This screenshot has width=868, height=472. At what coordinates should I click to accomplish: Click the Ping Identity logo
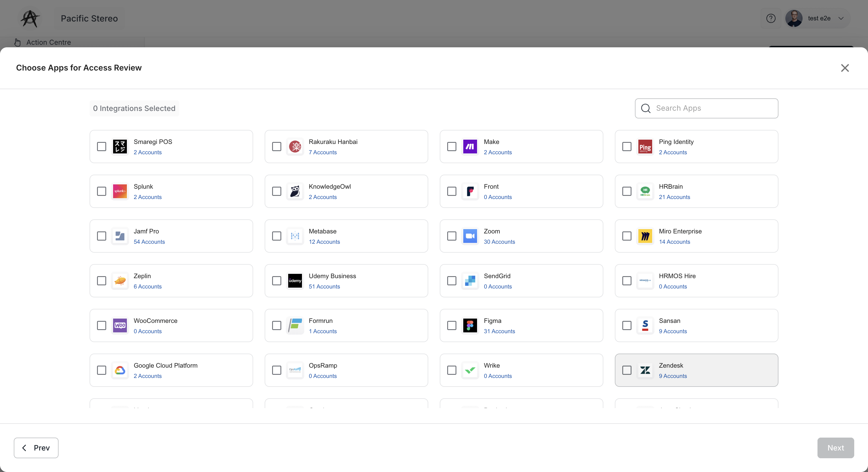tap(645, 147)
